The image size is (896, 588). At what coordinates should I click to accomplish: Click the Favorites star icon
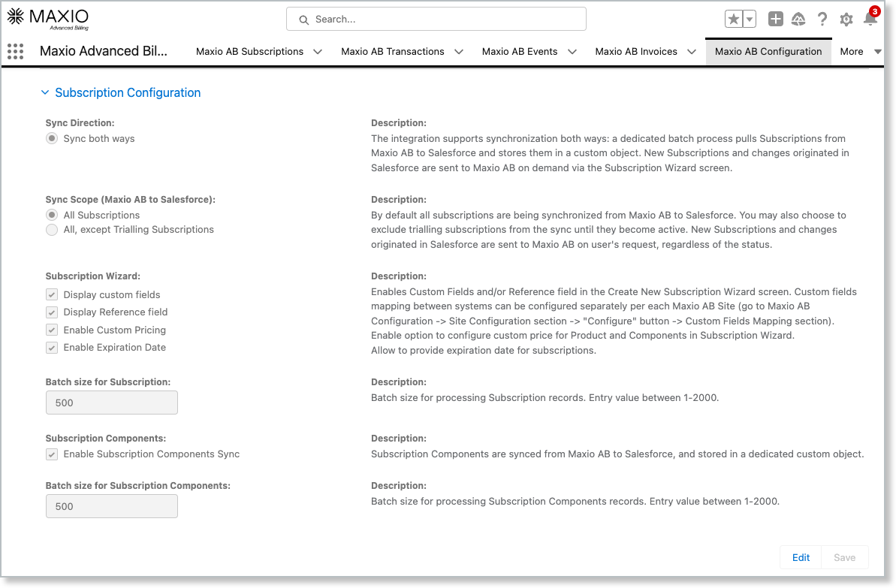coord(733,20)
